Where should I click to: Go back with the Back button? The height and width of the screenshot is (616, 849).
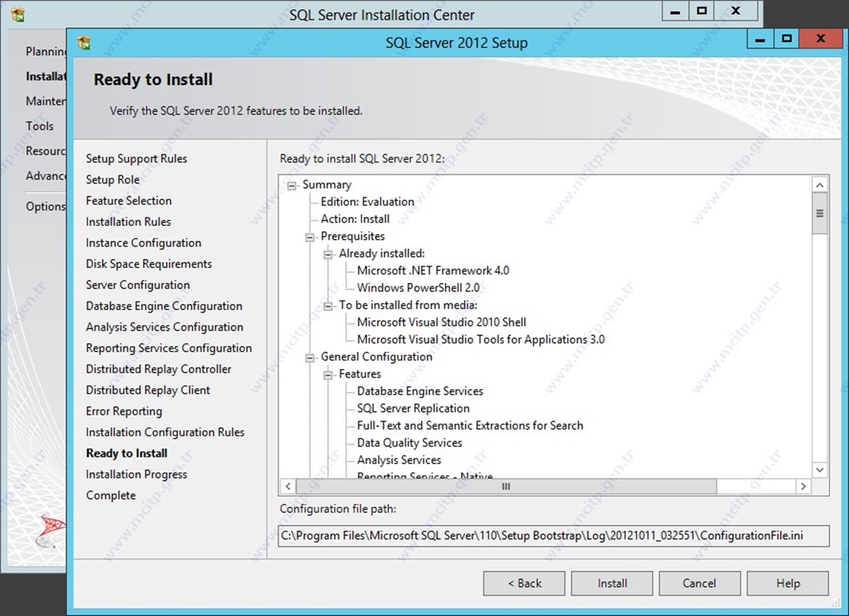pos(524,583)
